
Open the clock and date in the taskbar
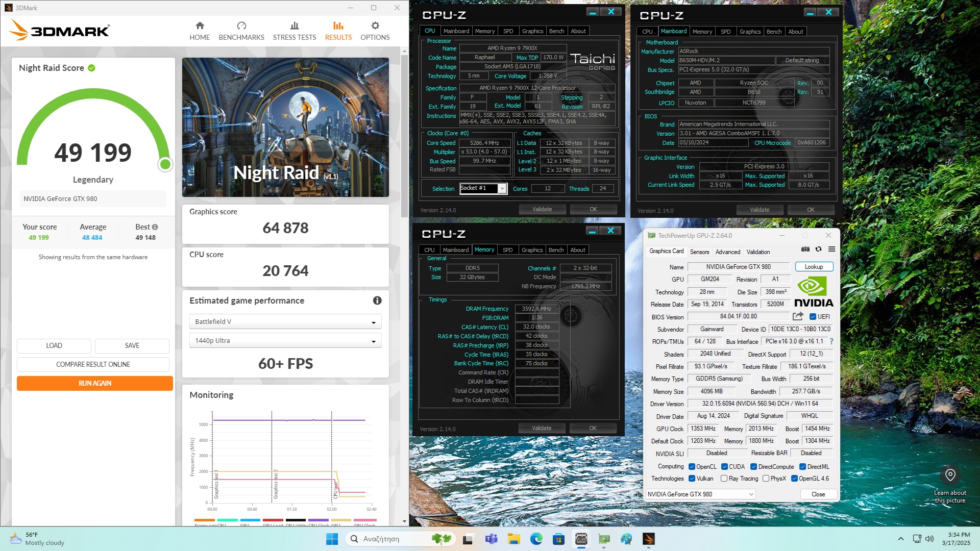coord(955,539)
